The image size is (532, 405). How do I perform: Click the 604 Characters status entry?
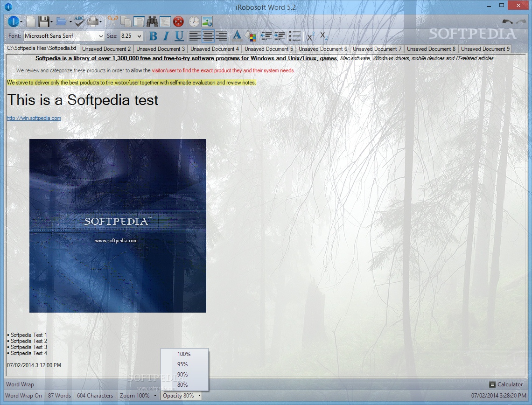pos(95,396)
